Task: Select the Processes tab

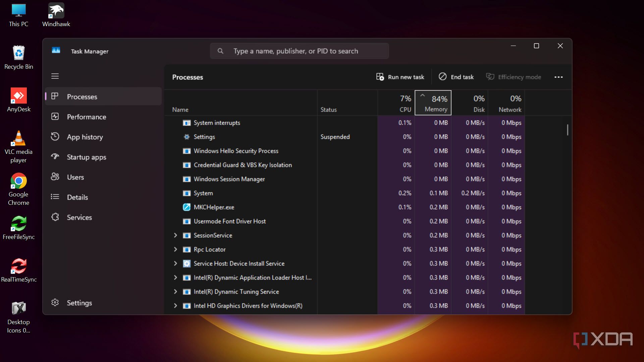Action: [82, 97]
